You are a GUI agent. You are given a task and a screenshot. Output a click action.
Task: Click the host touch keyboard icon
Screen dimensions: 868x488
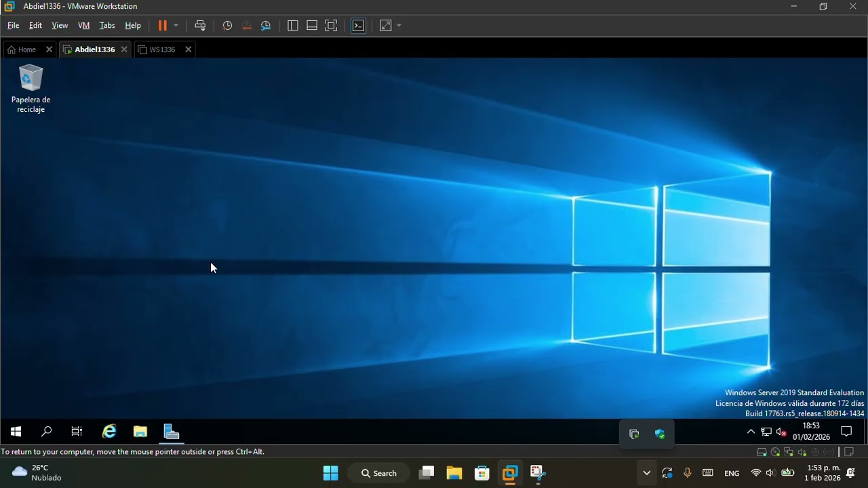pyautogui.click(x=708, y=473)
